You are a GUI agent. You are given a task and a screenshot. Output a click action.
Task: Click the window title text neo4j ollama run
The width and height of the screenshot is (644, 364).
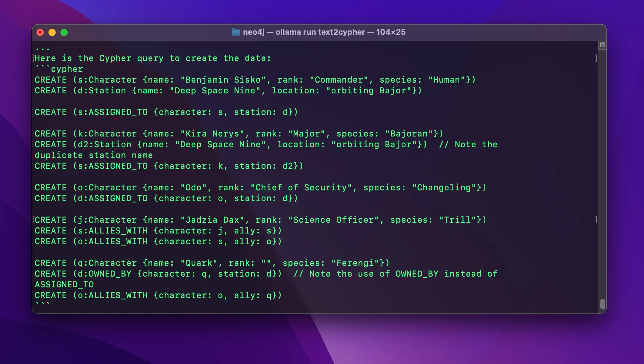(324, 32)
